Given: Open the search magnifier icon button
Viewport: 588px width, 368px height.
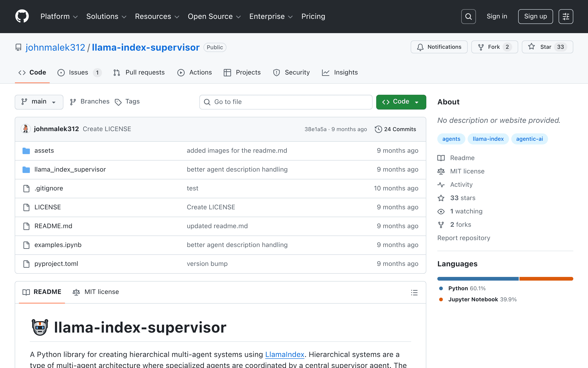Looking at the screenshot, I should coord(468,17).
